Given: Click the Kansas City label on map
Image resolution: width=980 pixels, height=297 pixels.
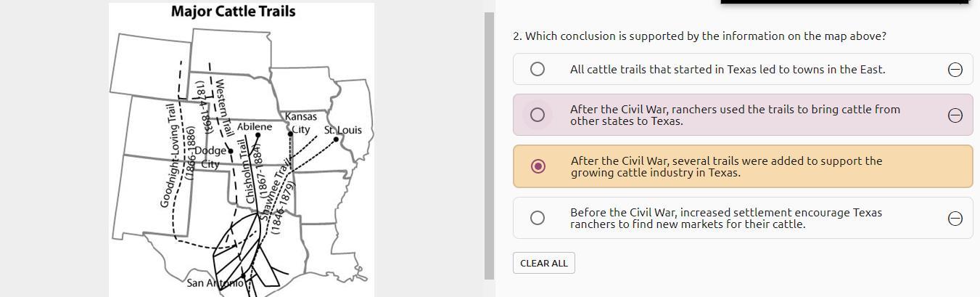Looking at the screenshot, I should (x=300, y=123).
